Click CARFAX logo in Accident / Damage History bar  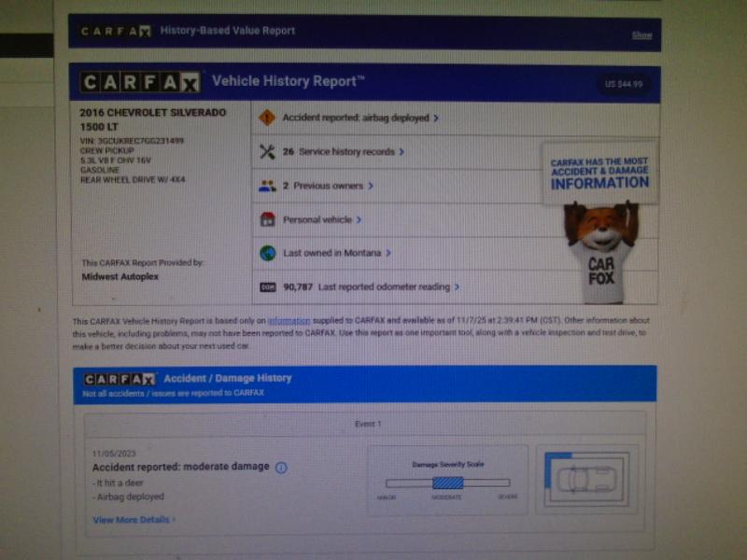pyautogui.click(x=120, y=379)
